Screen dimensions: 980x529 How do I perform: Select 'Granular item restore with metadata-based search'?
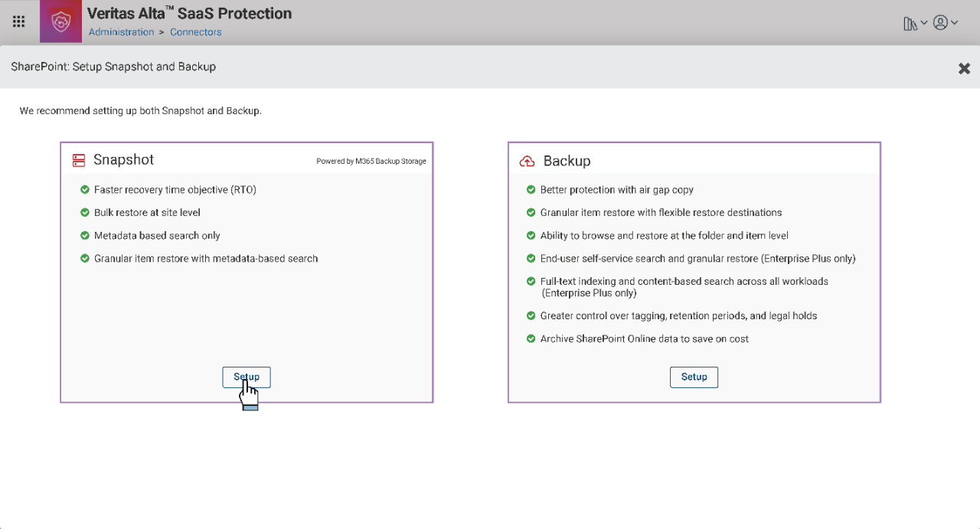pyautogui.click(x=206, y=259)
